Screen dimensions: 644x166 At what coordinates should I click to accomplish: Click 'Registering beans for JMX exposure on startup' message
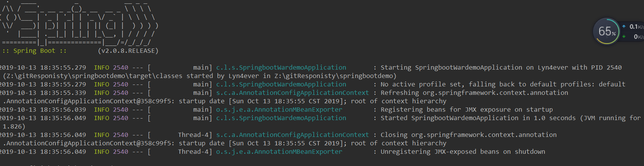click(466, 109)
